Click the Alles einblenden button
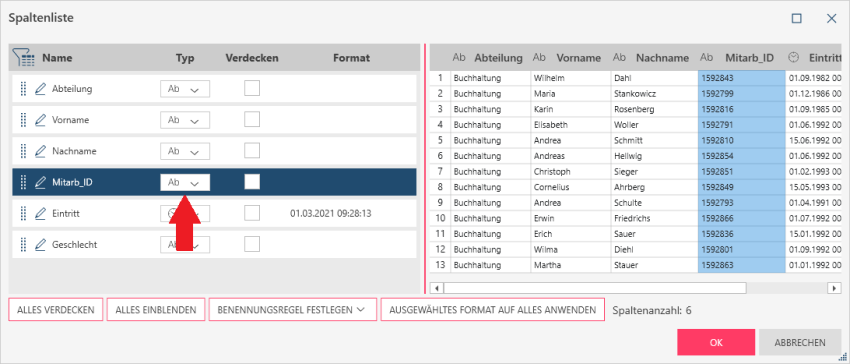Screen dimensions: 850x364 click(x=156, y=310)
